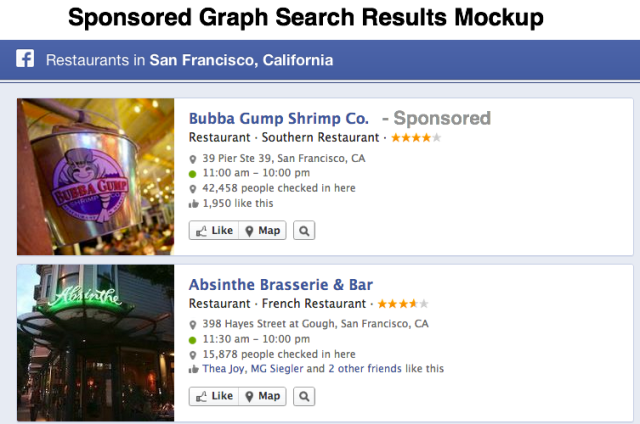
Task: Click the Facebook logo icon
Action: click(x=26, y=60)
